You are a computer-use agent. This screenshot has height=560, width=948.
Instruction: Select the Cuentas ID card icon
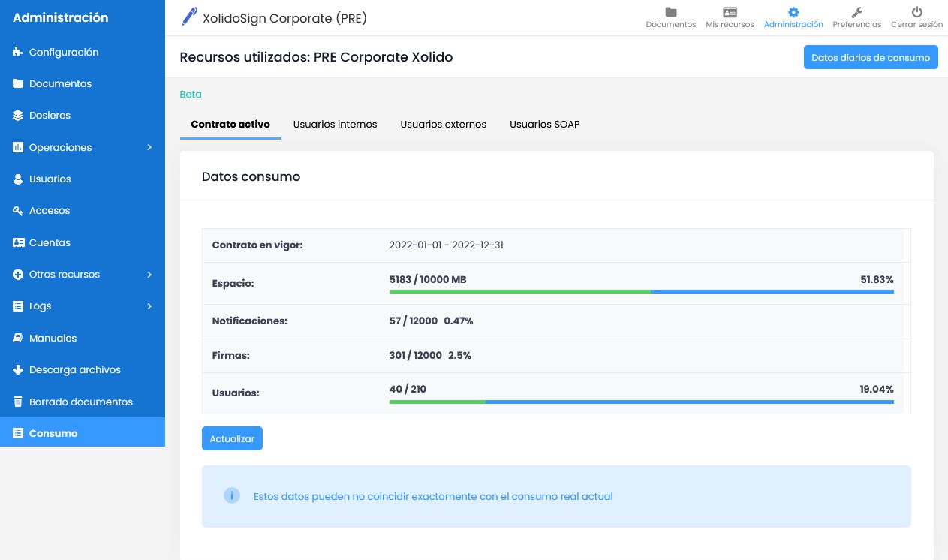point(18,243)
